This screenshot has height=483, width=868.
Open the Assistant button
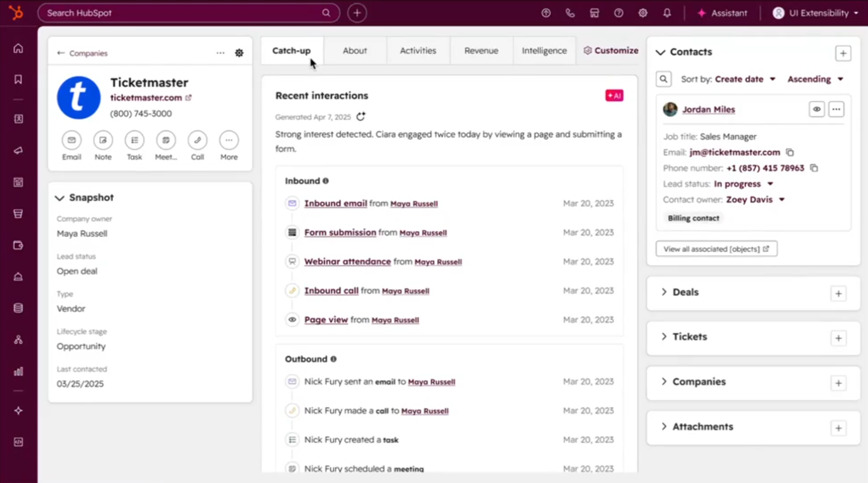[722, 13]
